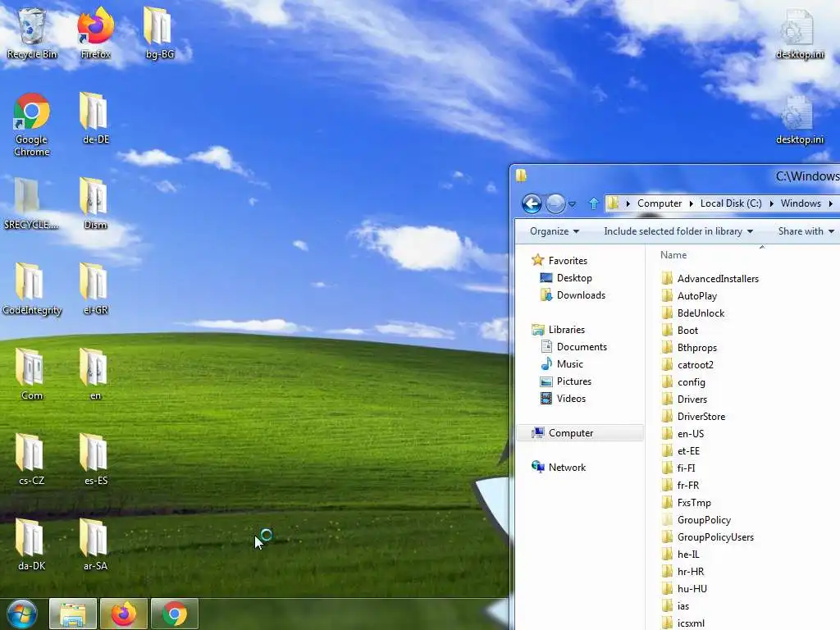Select the Dism folder on desktop
This screenshot has height=630, width=840.
point(95,203)
